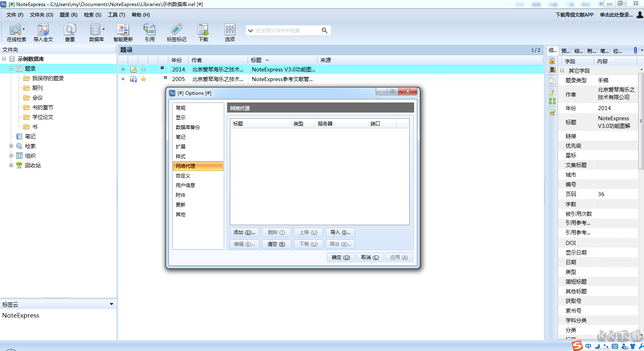Viewport: 644px width, 351px height.
Task: Click the 取消 (C) button
Action: [x=370, y=257]
